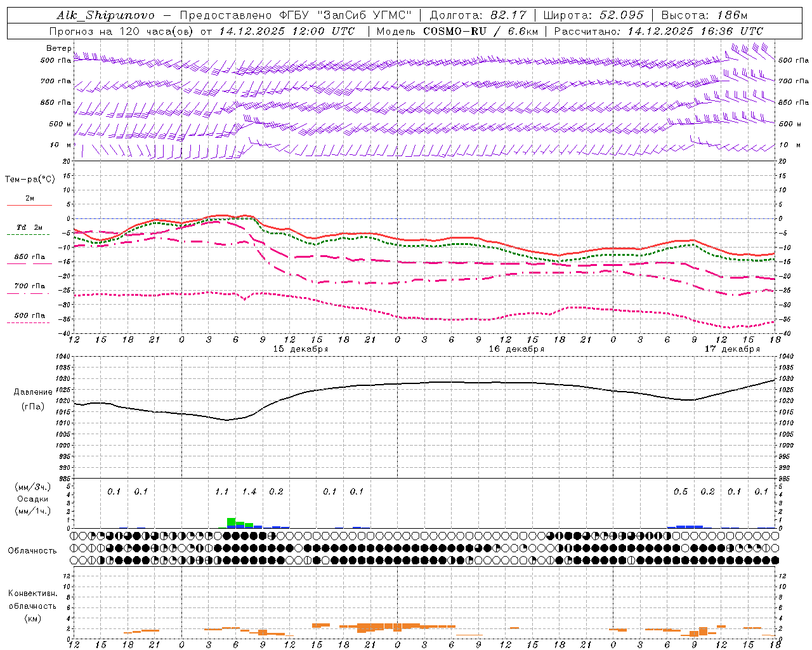Click the 'Предоставлено ФГБУ ЗапСиб УГМС' text

click(296, 15)
